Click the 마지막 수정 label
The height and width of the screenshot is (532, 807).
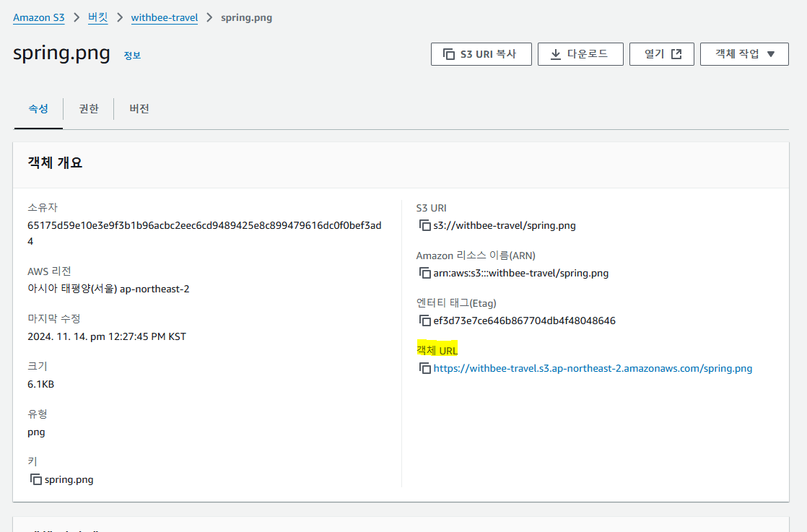pos(54,318)
